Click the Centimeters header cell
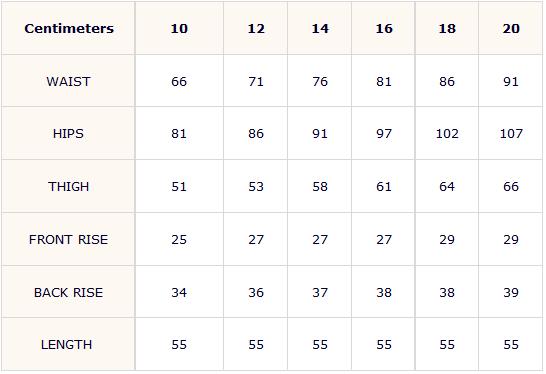The image size is (546, 374). click(x=69, y=28)
